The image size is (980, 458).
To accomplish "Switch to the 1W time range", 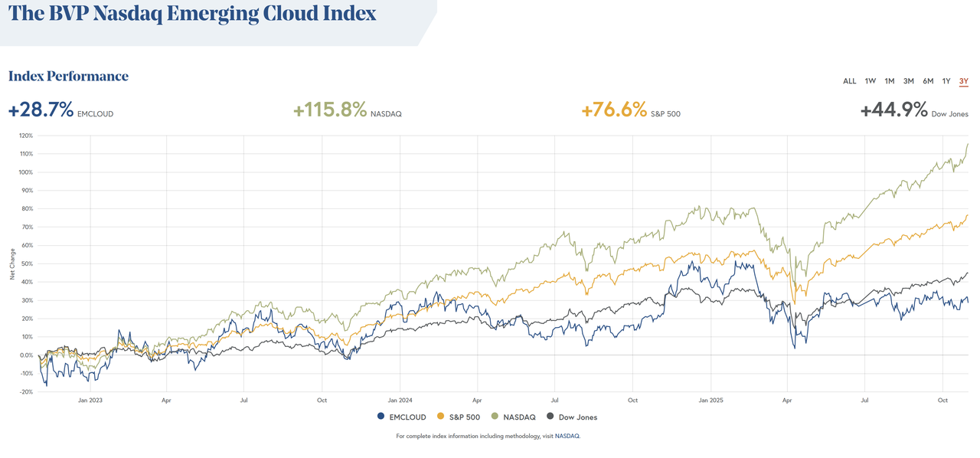I will click(871, 80).
